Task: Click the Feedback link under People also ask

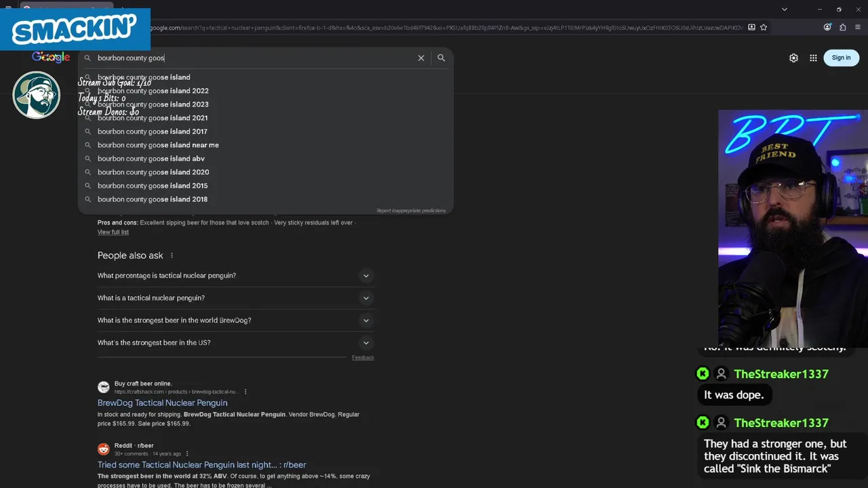Action: (363, 358)
